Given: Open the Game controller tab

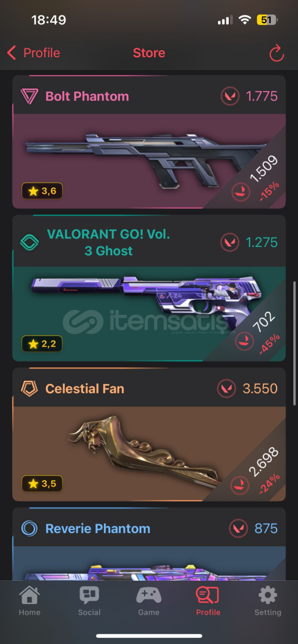Looking at the screenshot, I should (x=149, y=601).
